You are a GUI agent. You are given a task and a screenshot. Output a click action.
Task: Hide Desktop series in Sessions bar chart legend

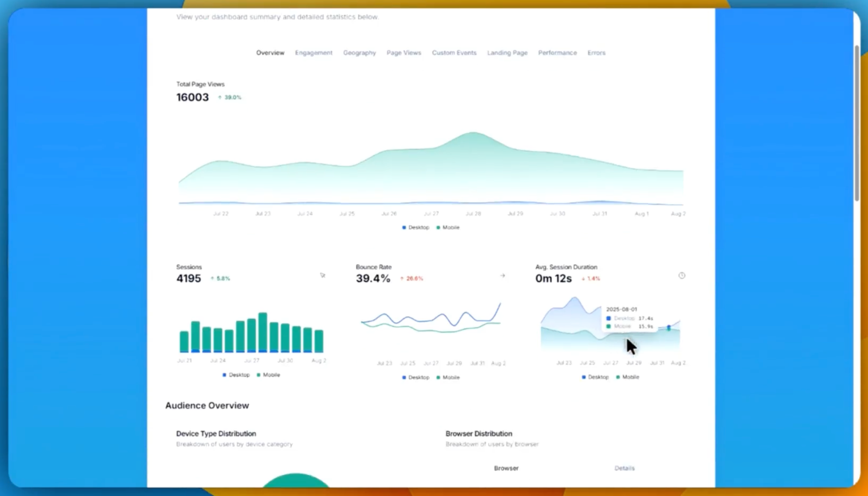[x=236, y=375]
